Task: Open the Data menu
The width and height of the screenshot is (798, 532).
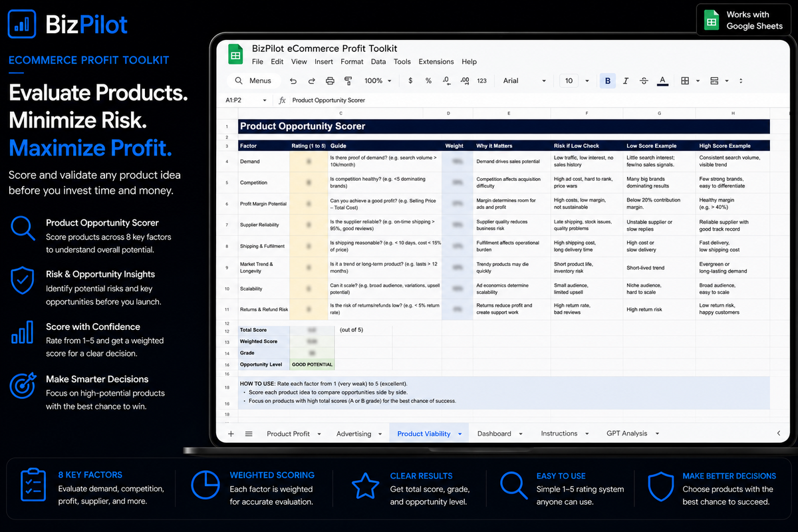Action: [x=378, y=62]
